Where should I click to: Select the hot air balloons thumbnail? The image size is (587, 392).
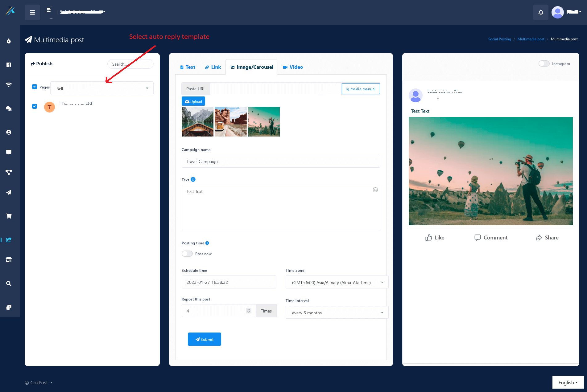point(264,122)
